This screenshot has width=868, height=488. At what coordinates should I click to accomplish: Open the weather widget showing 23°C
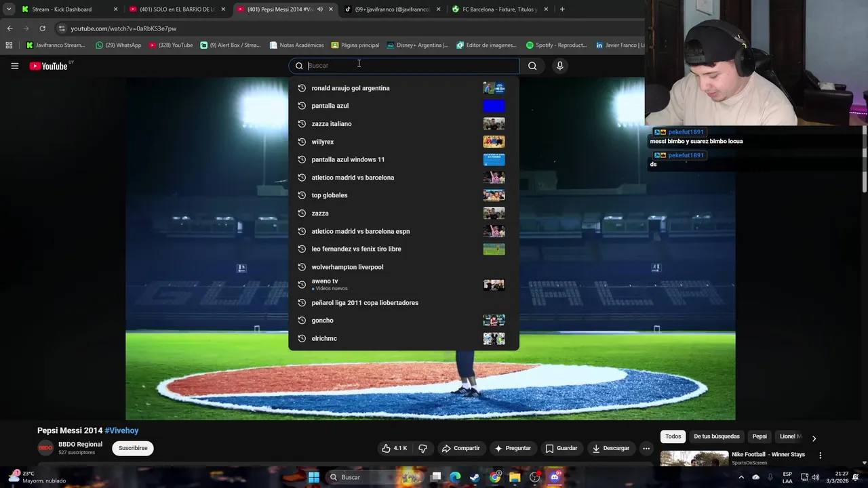[x=37, y=476]
